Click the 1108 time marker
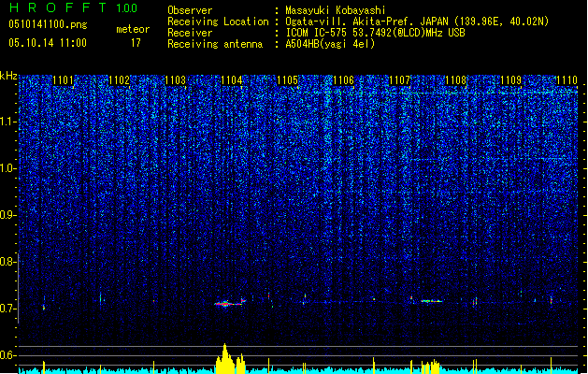Image resolution: width=588 pixels, height=374 pixels. [455, 80]
